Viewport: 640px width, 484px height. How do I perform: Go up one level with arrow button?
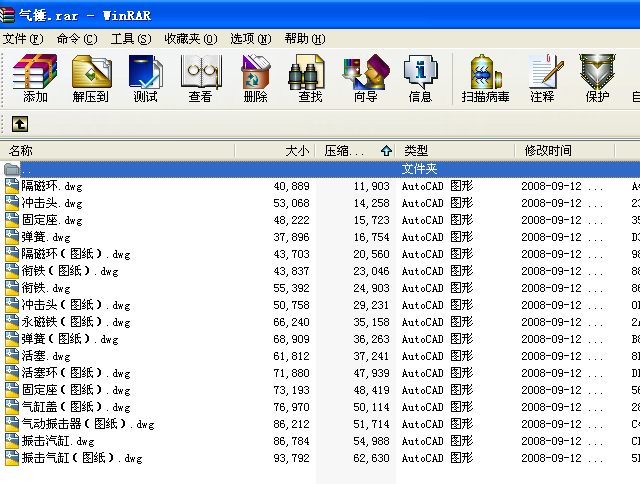coord(20,124)
